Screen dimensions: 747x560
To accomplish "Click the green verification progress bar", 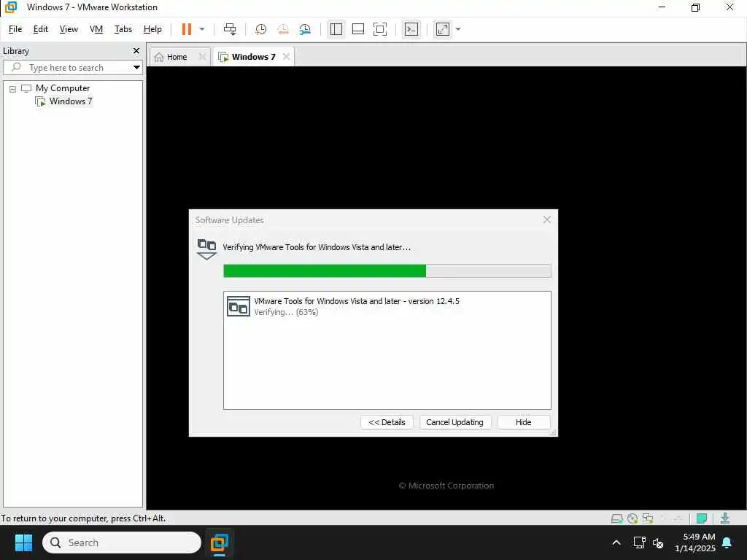I will click(387, 271).
